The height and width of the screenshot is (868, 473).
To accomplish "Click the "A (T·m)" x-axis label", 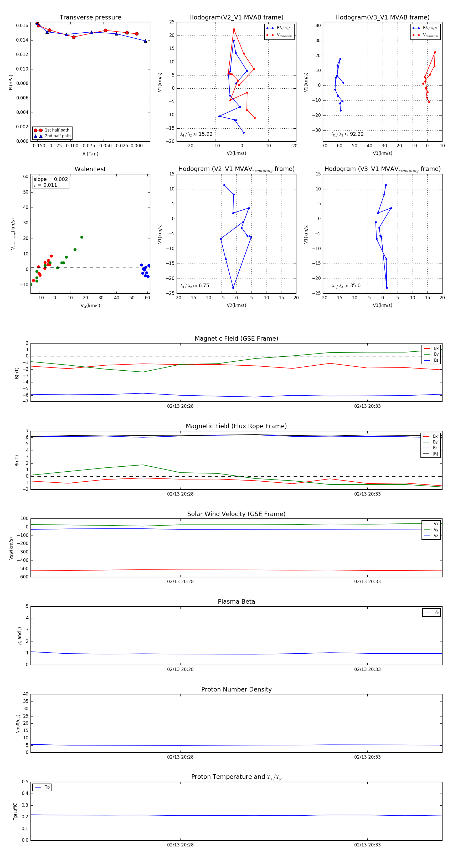I will tap(90, 154).
